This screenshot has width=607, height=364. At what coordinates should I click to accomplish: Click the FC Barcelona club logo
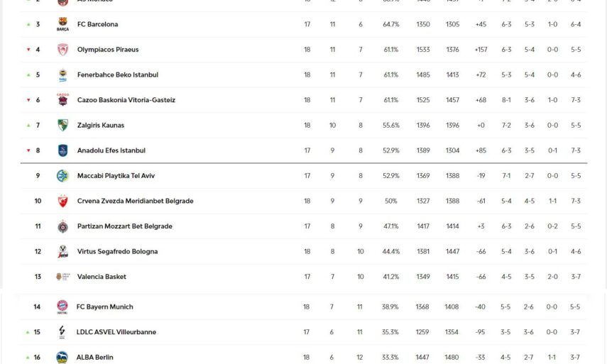[62, 25]
